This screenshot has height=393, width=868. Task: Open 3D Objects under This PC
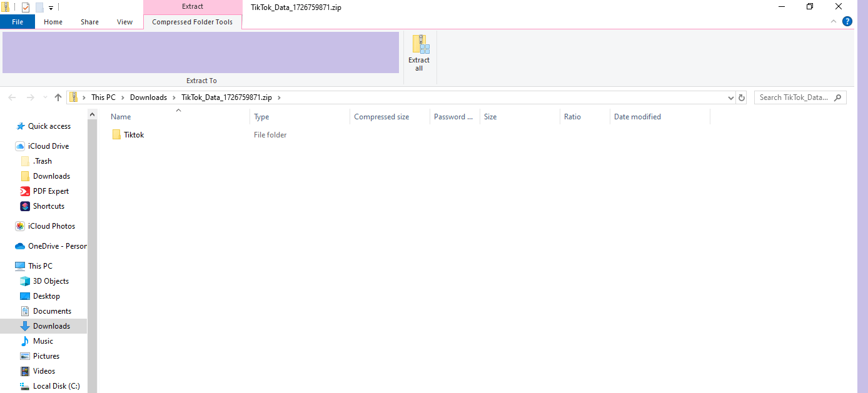coord(51,281)
